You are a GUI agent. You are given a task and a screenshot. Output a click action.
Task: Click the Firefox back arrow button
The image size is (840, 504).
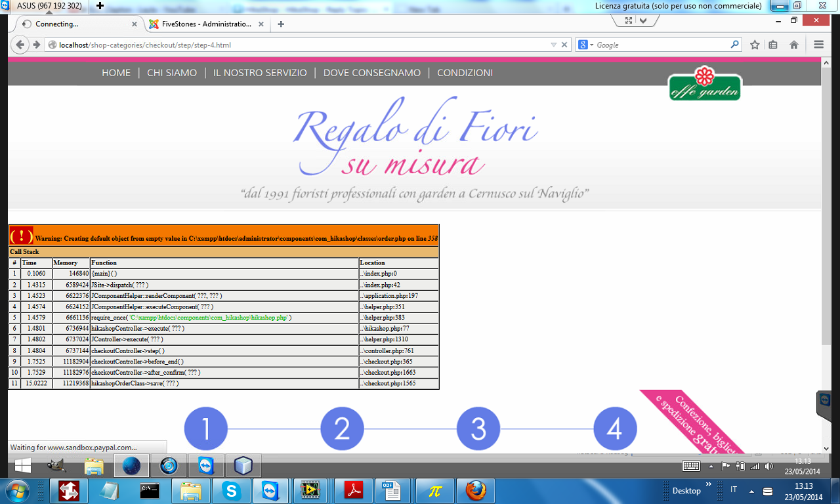[x=20, y=45]
